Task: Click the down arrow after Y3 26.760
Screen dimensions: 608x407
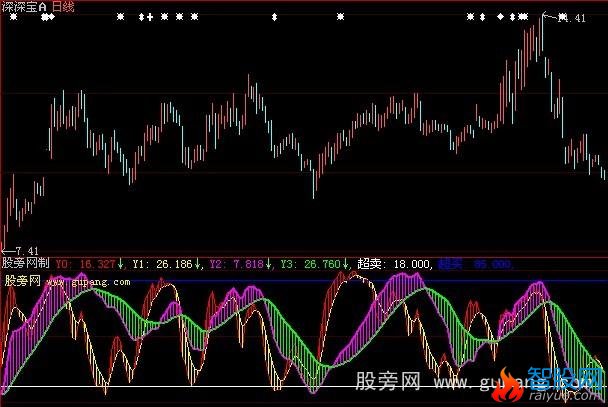Action: [345, 264]
